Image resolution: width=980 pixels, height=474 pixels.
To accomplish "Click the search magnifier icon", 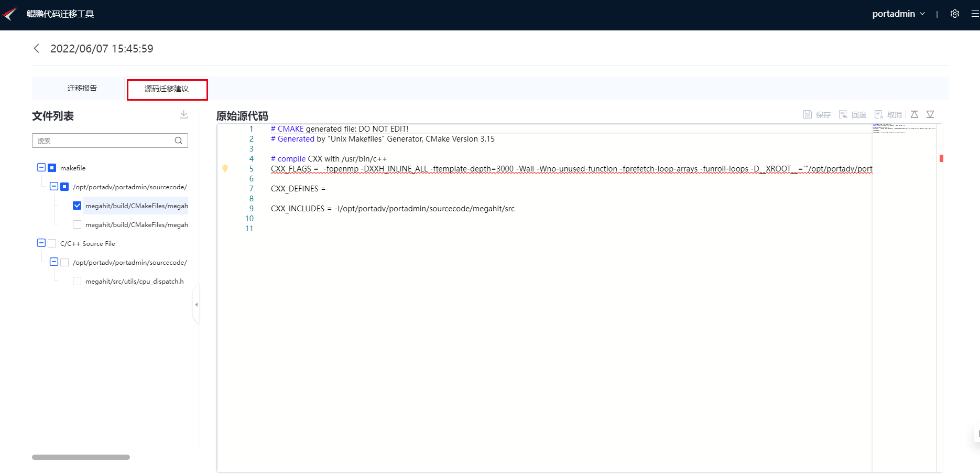I will (179, 141).
